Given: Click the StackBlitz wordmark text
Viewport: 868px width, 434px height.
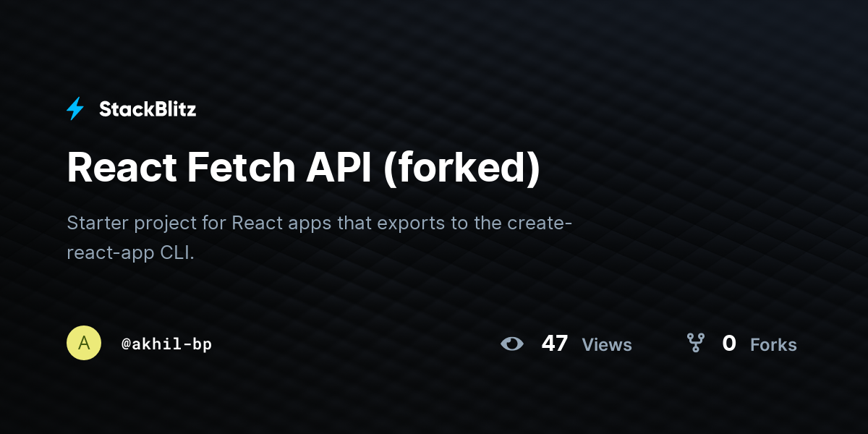Looking at the screenshot, I should click(148, 109).
